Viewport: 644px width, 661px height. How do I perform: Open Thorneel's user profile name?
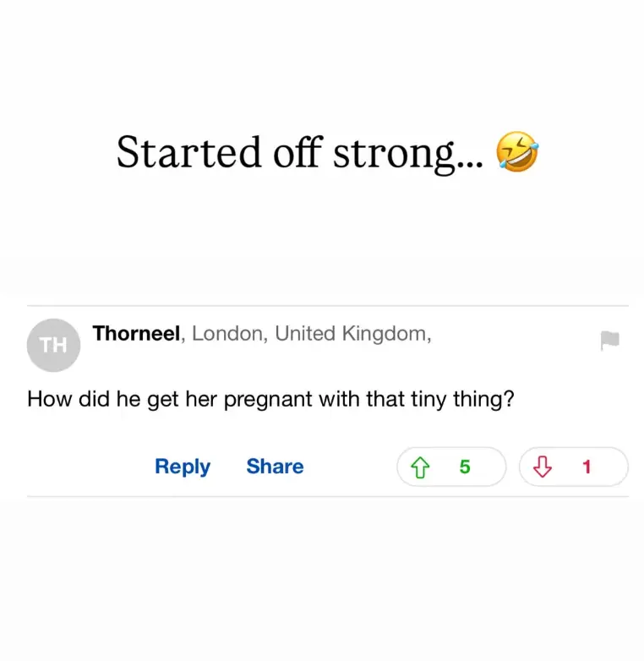[x=136, y=334]
